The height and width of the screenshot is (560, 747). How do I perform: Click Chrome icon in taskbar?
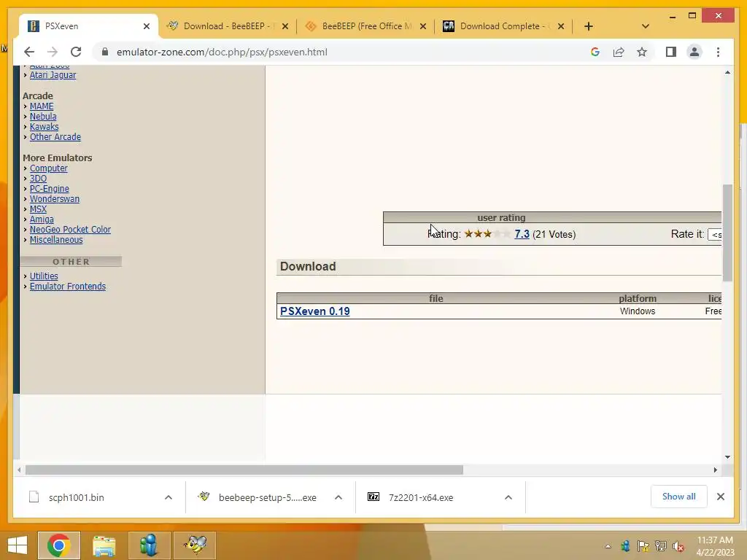pos(59,545)
